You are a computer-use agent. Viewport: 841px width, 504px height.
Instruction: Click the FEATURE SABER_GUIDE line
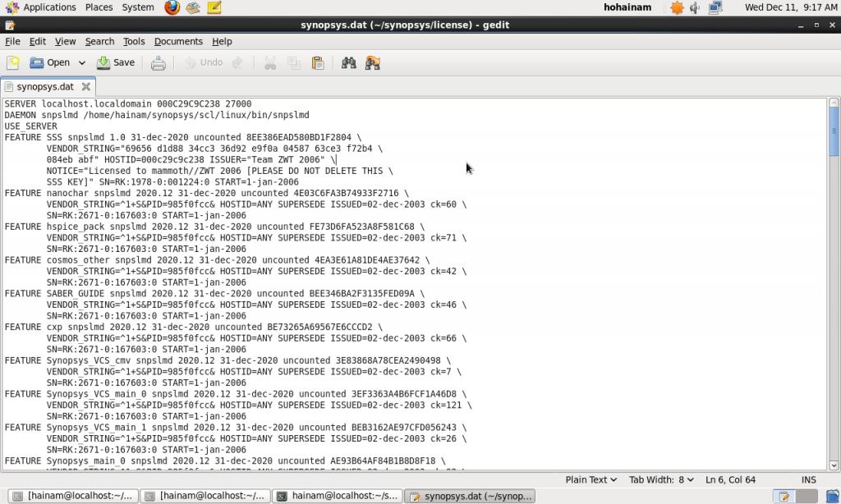click(214, 294)
